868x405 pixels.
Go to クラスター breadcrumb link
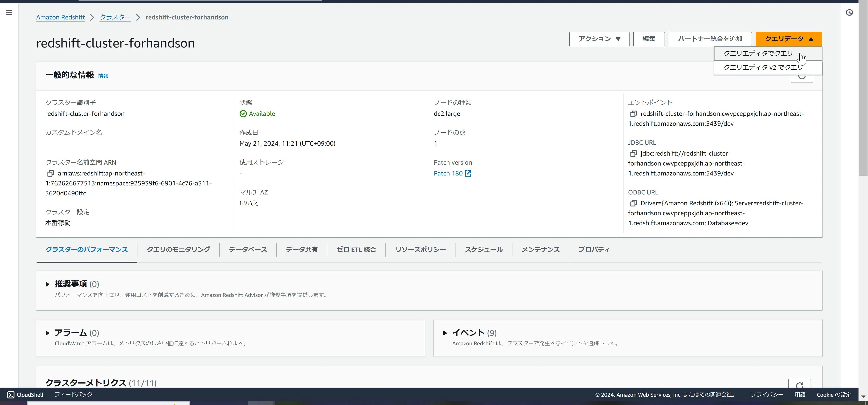point(115,18)
